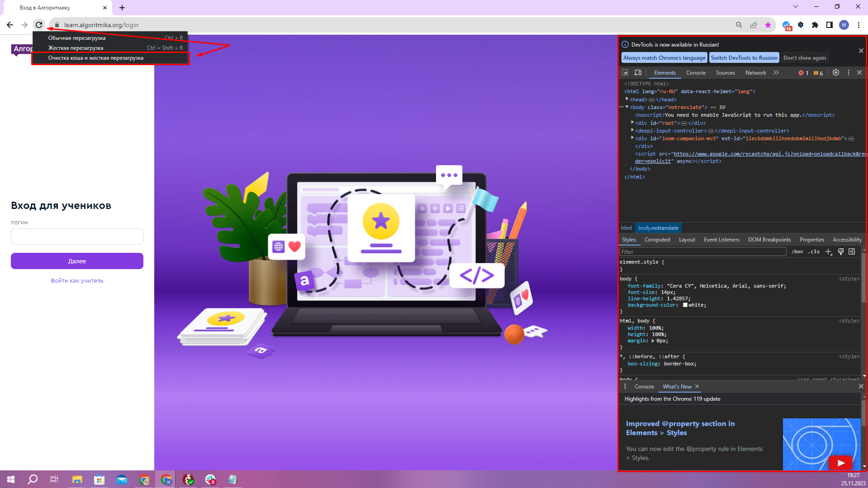The width and height of the screenshot is (868, 488).
Task: Open DevTools settings gear
Action: point(836,72)
